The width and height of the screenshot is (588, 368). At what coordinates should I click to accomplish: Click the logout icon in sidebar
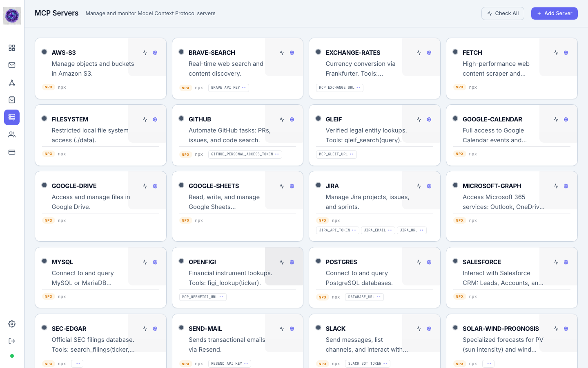(x=12, y=341)
